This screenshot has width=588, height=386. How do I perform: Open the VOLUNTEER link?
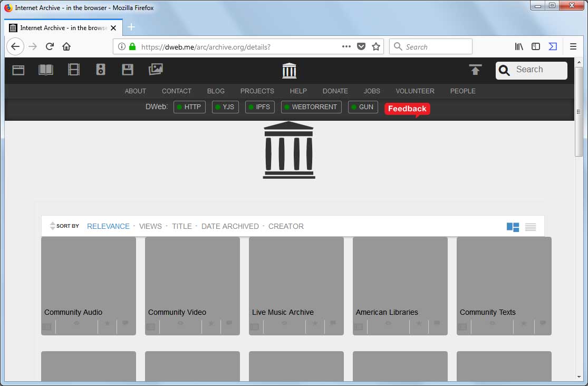(x=415, y=91)
